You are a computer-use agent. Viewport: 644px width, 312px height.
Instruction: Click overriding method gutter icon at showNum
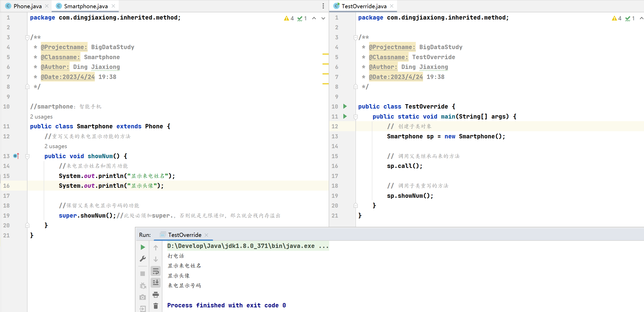[x=16, y=156]
